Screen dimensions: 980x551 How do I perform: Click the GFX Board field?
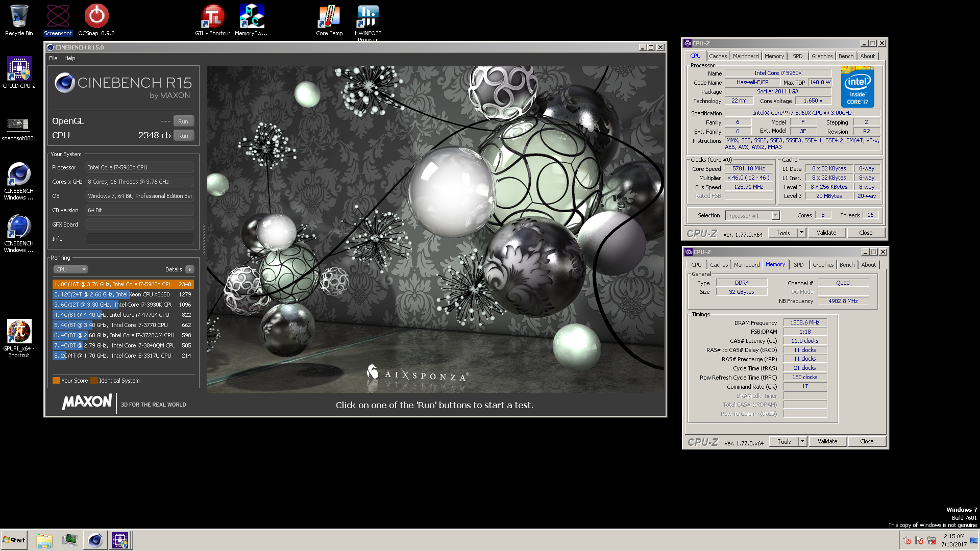140,224
